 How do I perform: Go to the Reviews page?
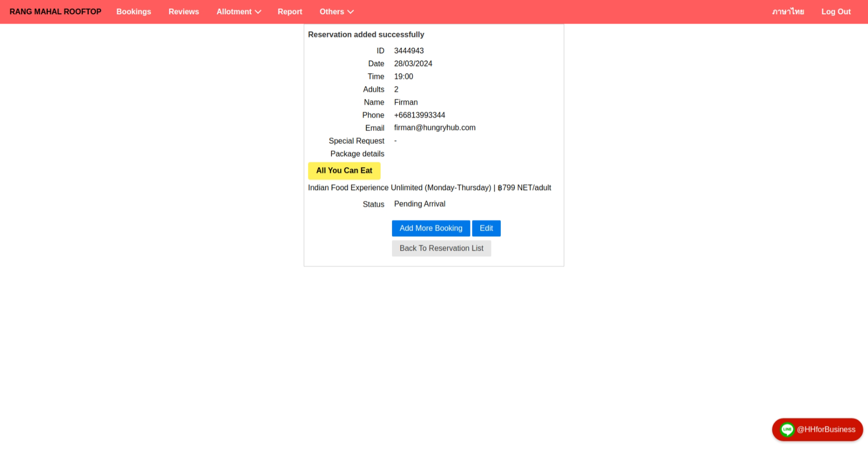coord(184,12)
